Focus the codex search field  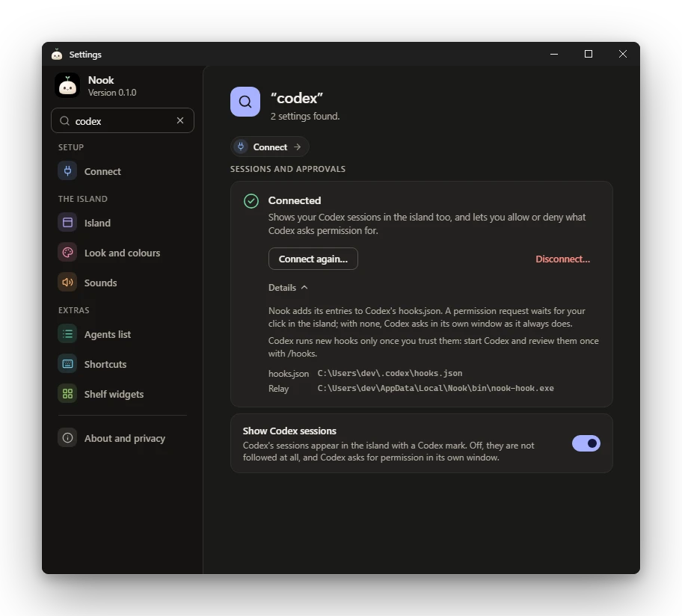(x=123, y=120)
